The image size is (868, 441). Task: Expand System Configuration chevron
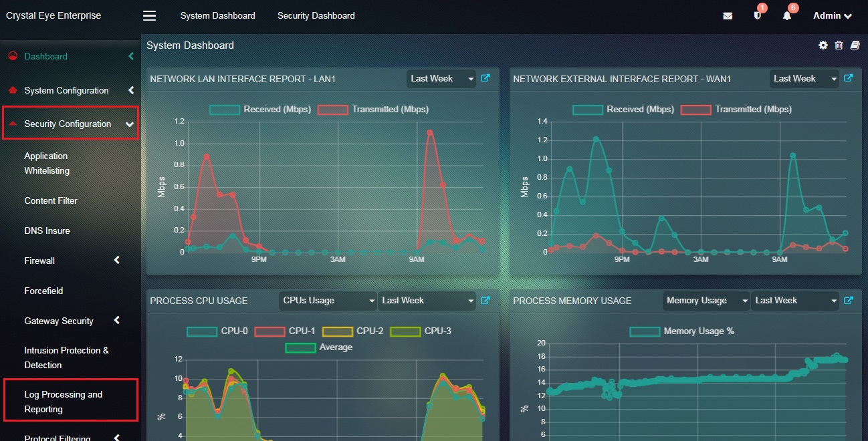(x=131, y=90)
